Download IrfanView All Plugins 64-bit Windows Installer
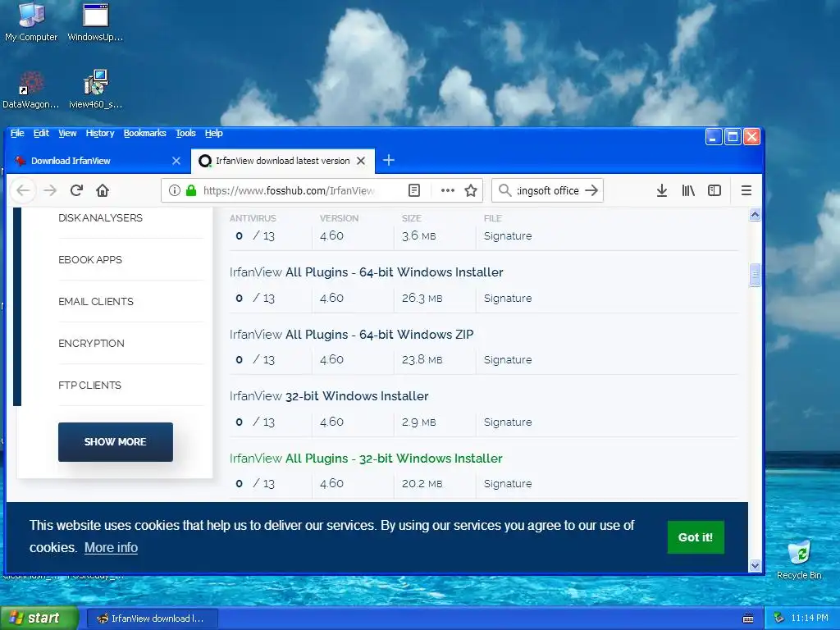The height and width of the screenshot is (630, 840). [367, 272]
